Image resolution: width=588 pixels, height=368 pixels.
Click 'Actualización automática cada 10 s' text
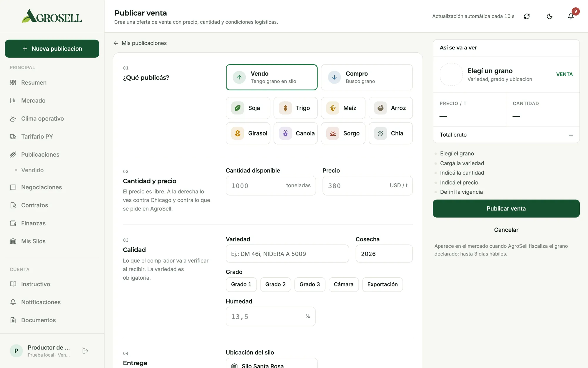[473, 16]
